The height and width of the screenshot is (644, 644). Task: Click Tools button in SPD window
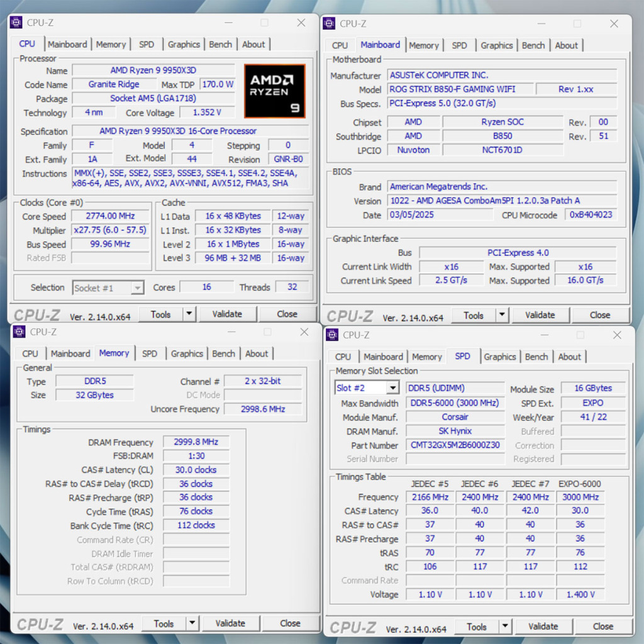tap(477, 627)
